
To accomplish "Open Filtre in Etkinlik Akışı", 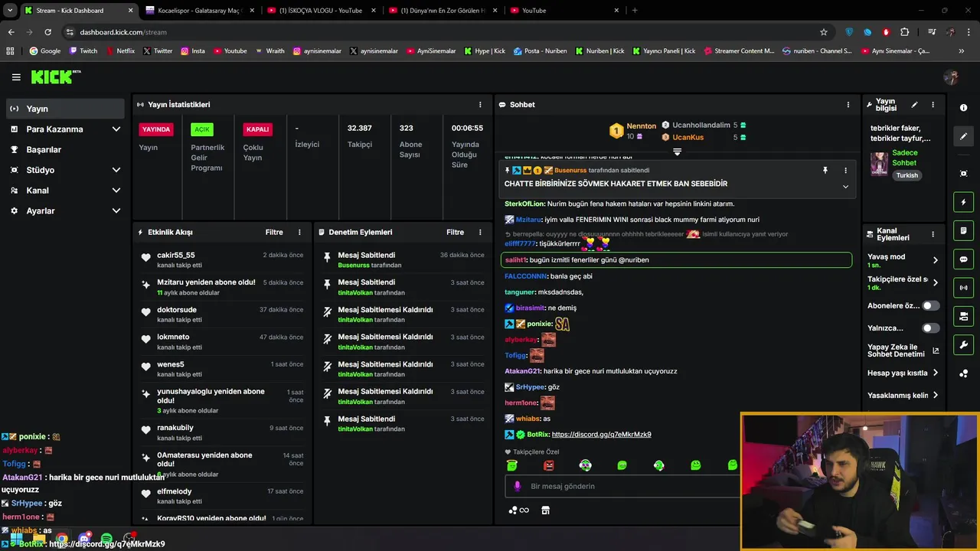I will click(x=274, y=232).
